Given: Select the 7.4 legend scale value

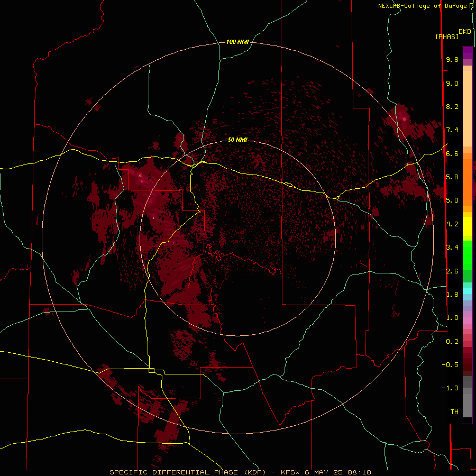Looking at the screenshot, I should [452, 130].
